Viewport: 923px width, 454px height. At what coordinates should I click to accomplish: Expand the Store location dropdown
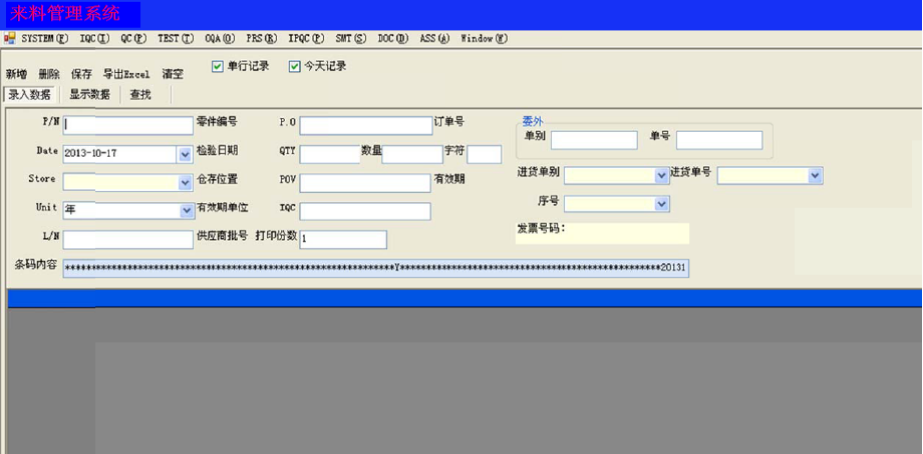185,183
